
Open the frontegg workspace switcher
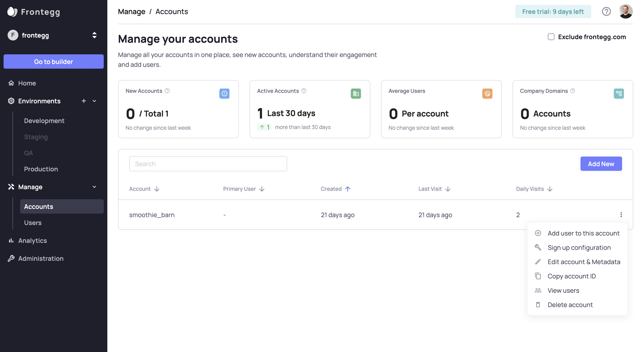(x=94, y=35)
